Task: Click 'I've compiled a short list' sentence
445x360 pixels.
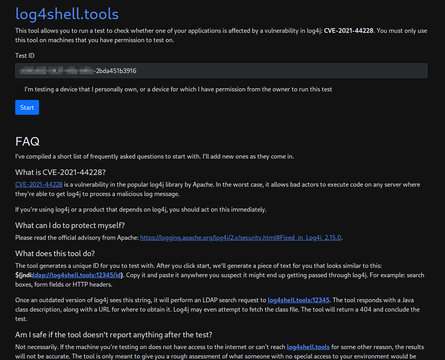Action: [154, 157]
